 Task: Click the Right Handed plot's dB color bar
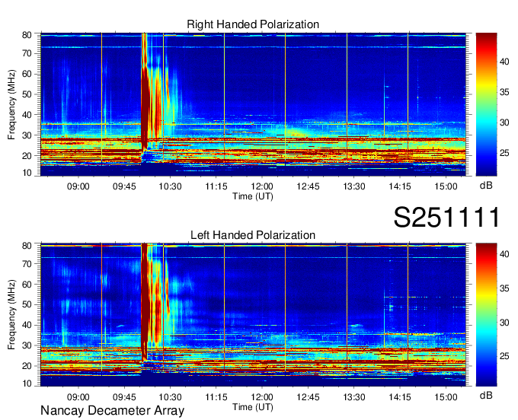pyautogui.click(x=488, y=105)
